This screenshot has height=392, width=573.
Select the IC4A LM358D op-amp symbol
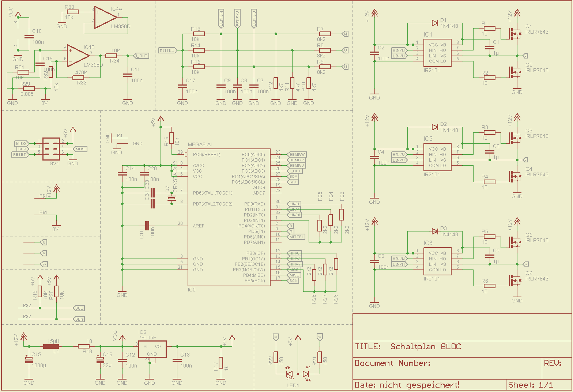pyautogui.click(x=106, y=17)
